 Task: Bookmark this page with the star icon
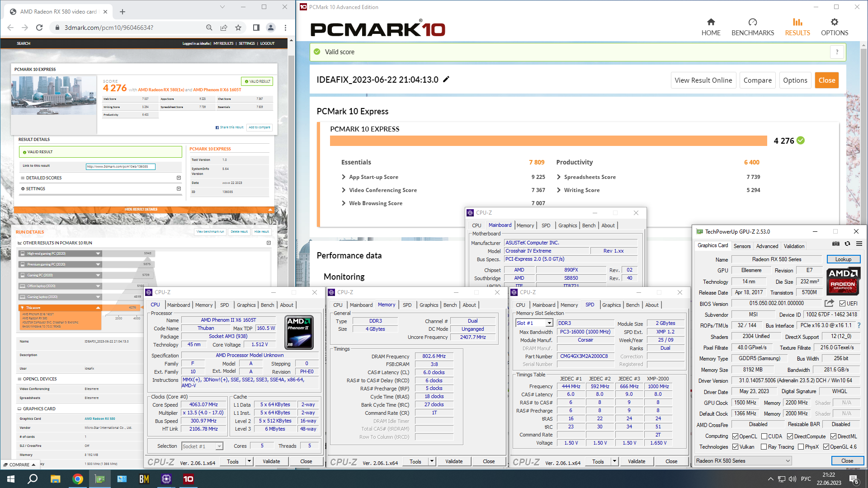238,28
